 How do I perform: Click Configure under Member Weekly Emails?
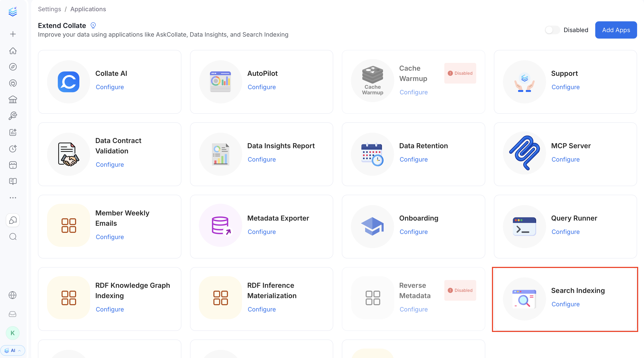pyautogui.click(x=110, y=237)
